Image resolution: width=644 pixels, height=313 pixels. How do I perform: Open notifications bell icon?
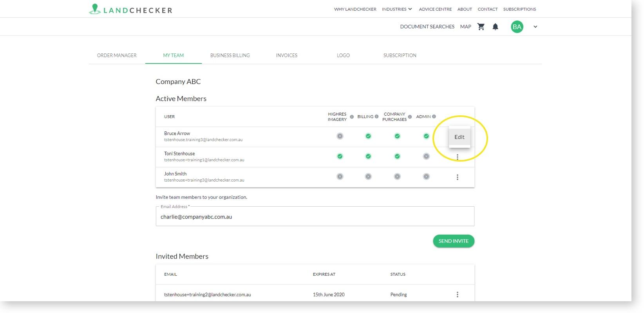496,27
